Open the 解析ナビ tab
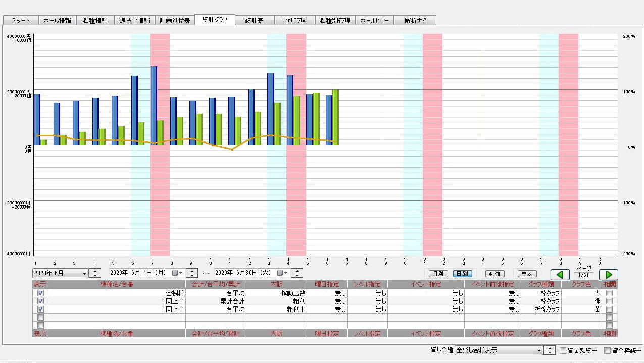Screen dimensions: 644x363 [415, 21]
